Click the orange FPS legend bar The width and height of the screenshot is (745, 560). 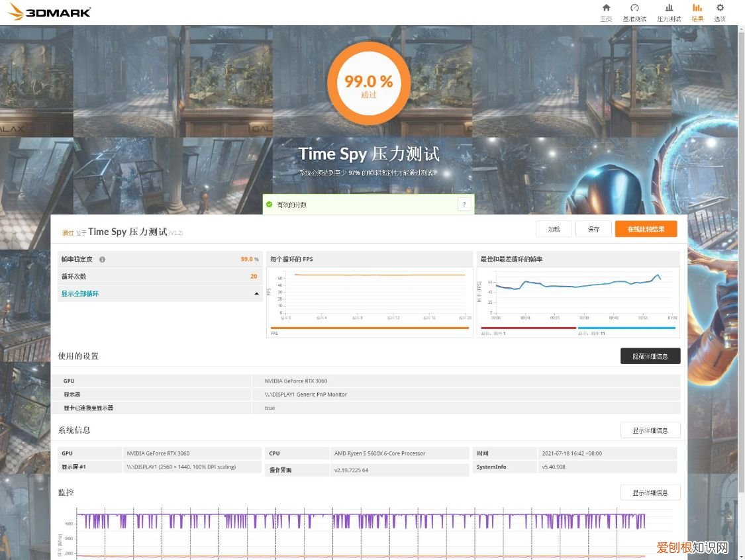pos(370,328)
